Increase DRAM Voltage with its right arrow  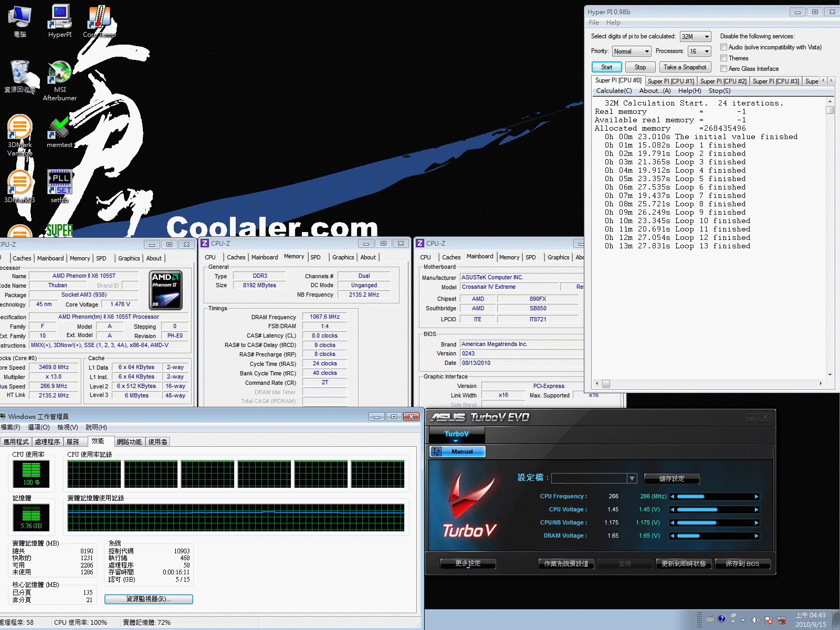click(x=757, y=536)
